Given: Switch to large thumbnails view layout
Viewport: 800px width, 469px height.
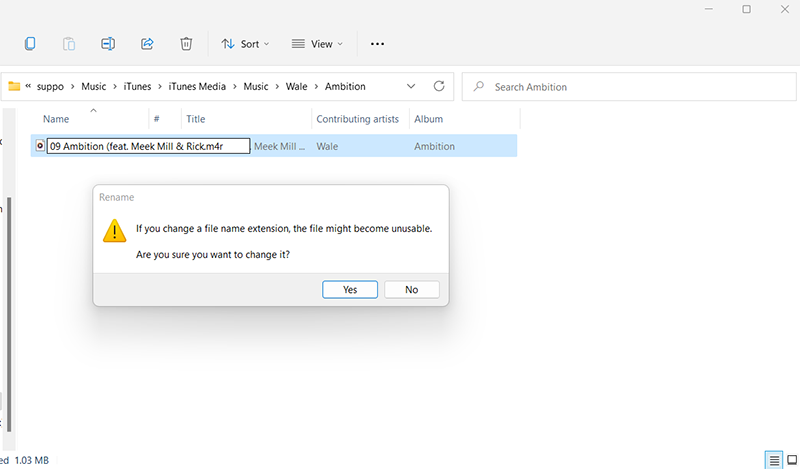Looking at the screenshot, I should coord(792,460).
